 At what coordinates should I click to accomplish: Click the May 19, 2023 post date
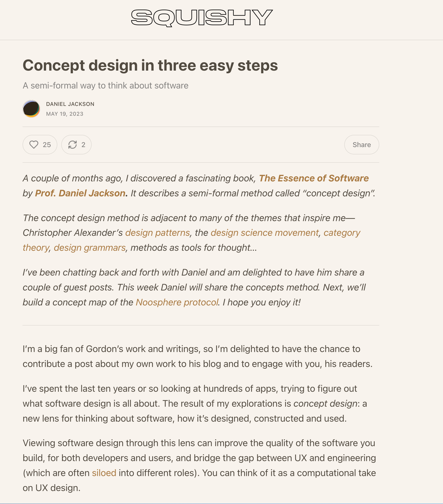(x=65, y=114)
